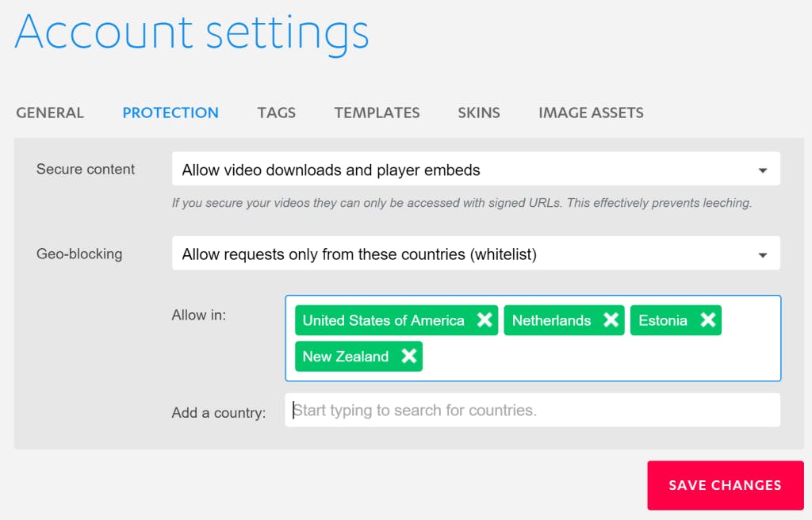Click the New Zealand tag label
Screen dimensions: 812x520
coord(346,357)
